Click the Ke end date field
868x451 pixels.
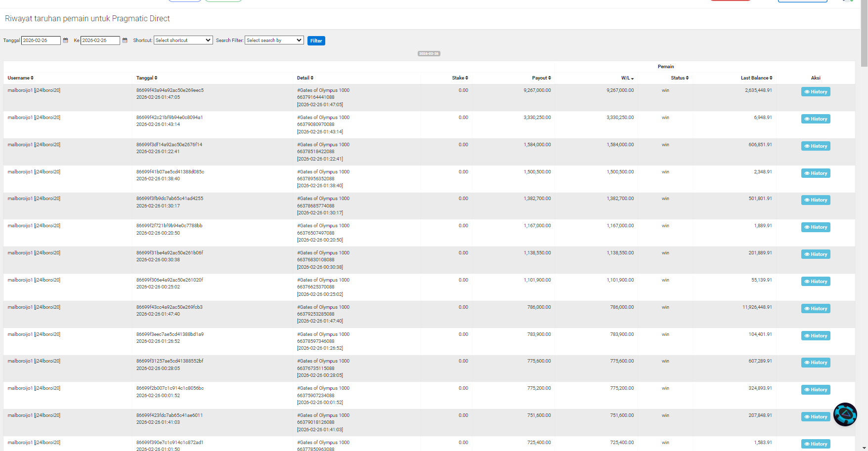pos(100,41)
